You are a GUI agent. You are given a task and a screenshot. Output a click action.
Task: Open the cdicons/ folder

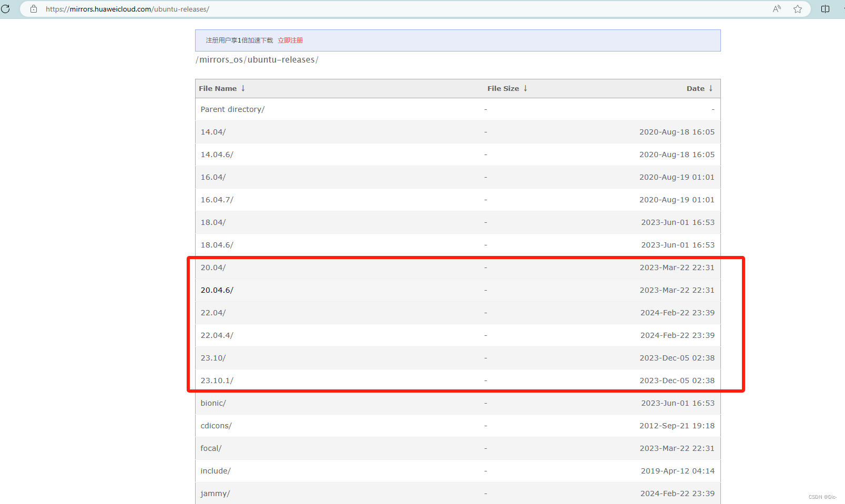click(x=216, y=426)
